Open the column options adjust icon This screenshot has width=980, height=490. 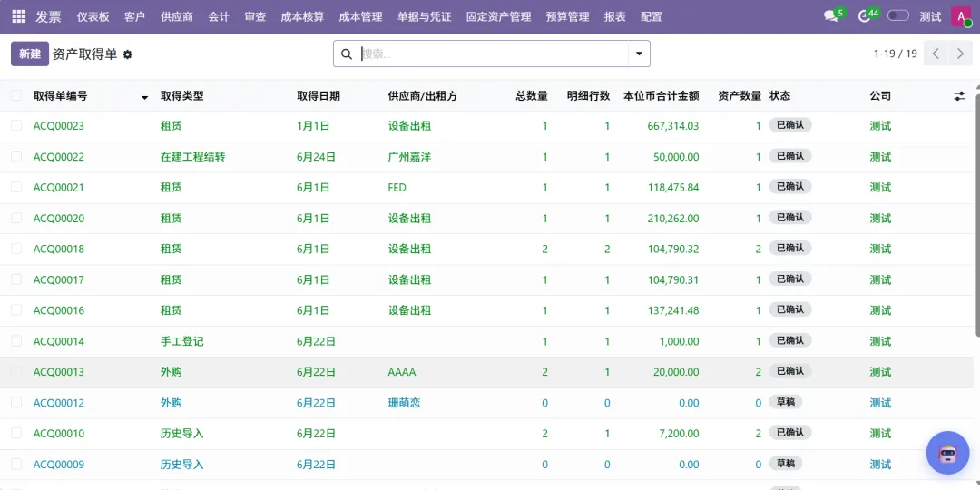(x=959, y=96)
